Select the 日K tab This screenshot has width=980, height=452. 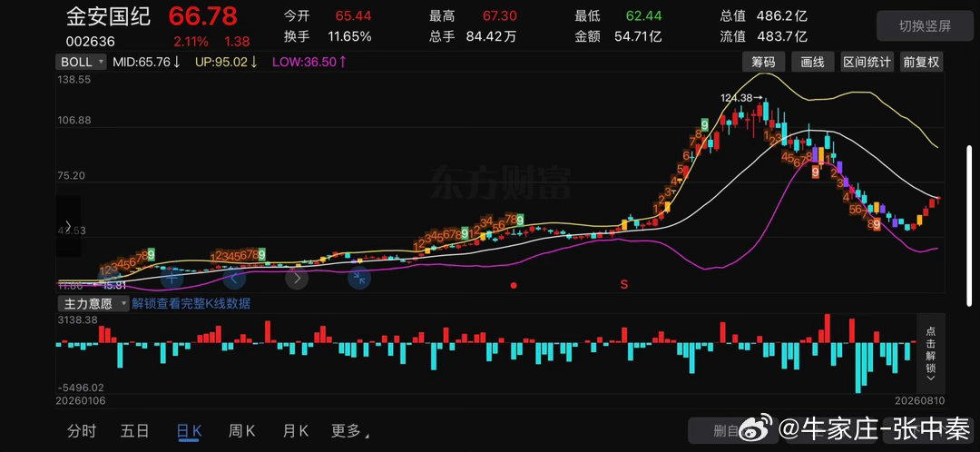click(x=189, y=431)
